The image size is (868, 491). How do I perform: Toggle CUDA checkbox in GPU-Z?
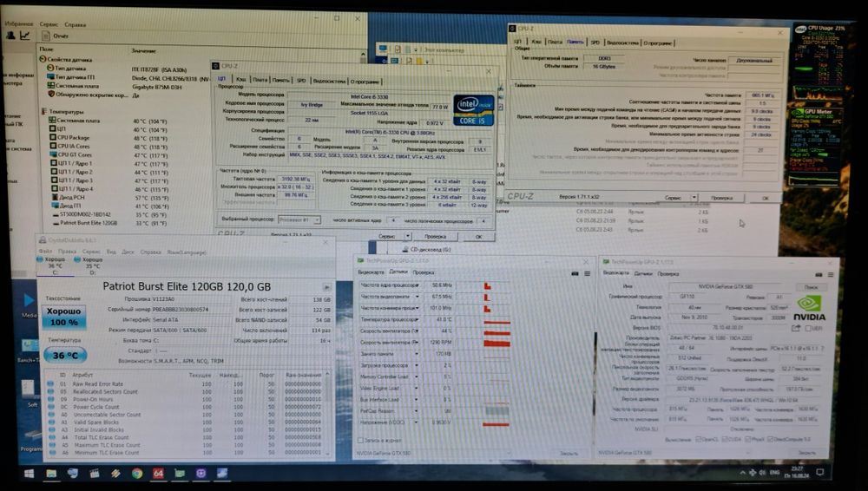(x=723, y=440)
